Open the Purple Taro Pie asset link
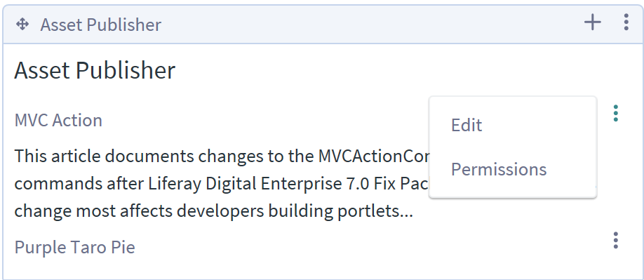 (x=75, y=247)
